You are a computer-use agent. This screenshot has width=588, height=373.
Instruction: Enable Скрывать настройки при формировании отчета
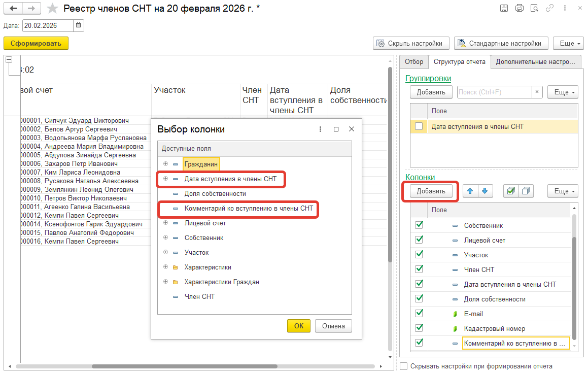pos(404,366)
